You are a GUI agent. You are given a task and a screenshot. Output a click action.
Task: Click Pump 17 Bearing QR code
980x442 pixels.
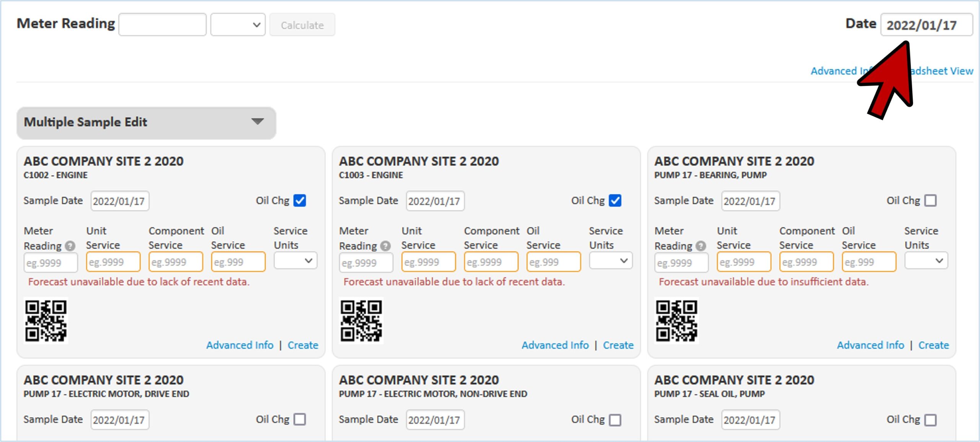(x=676, y=321)
